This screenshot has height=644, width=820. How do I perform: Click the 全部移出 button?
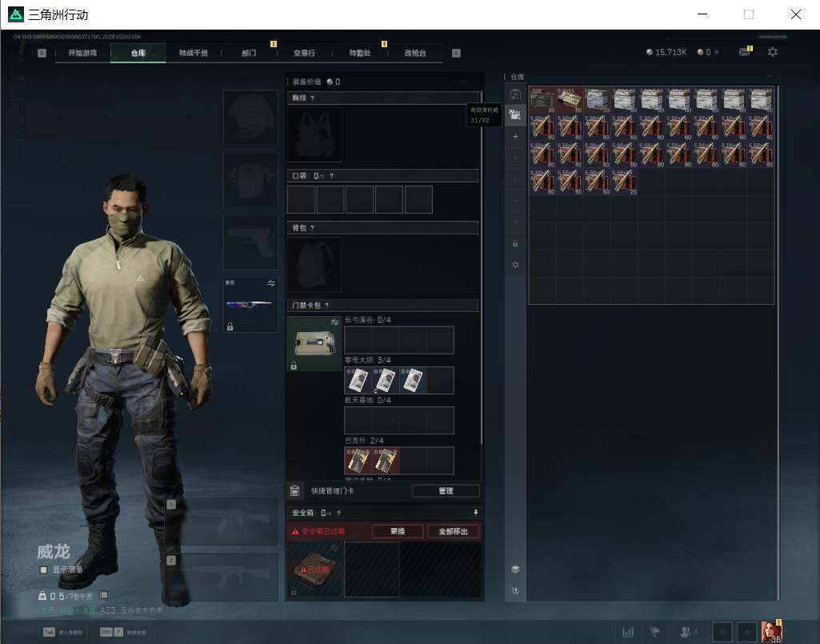[x=453, y=531]
